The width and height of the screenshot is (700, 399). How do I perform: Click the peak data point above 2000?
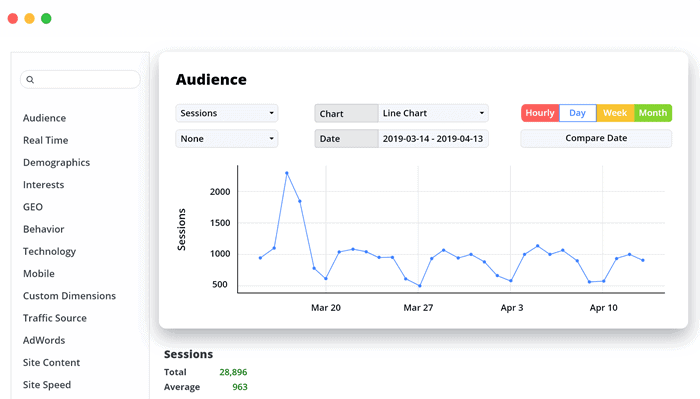click(x=287, y=173)
